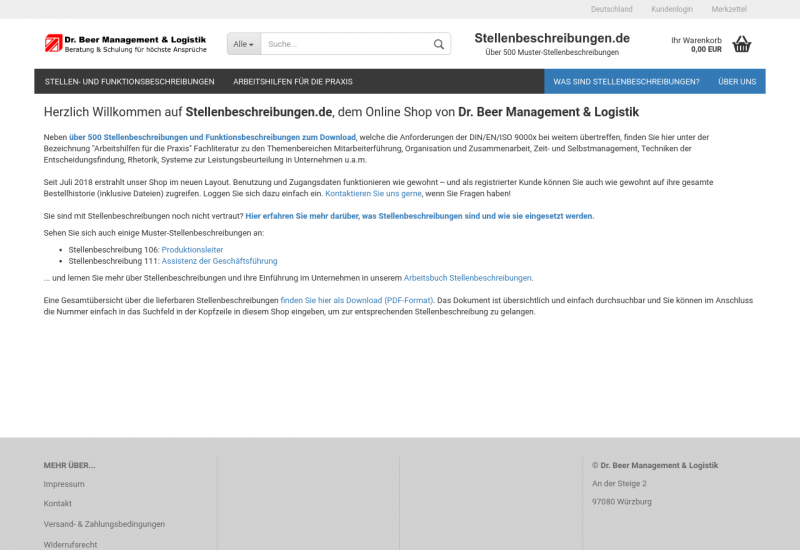The image size is (800, 550).
Task: Open 'Versand- & Zahlungsbedingungen' footer link
Action: (104, 524)
